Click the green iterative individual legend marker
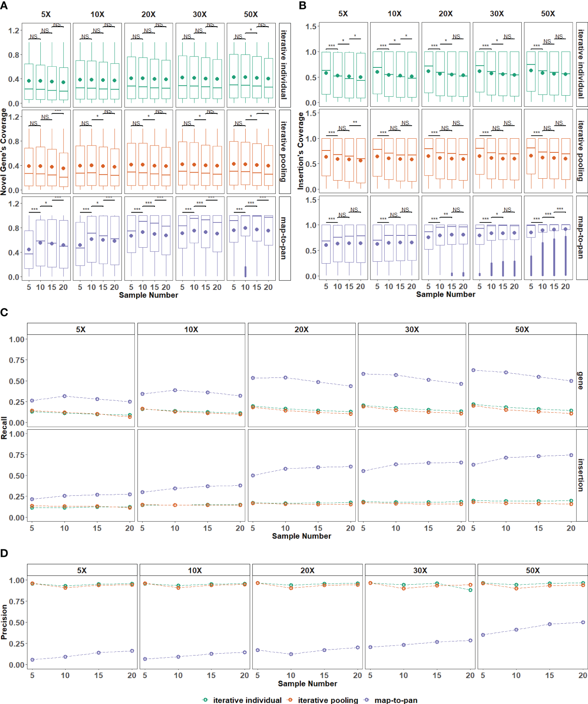The width and height of the screenshot is (588, 704). [x=205, y=700]
